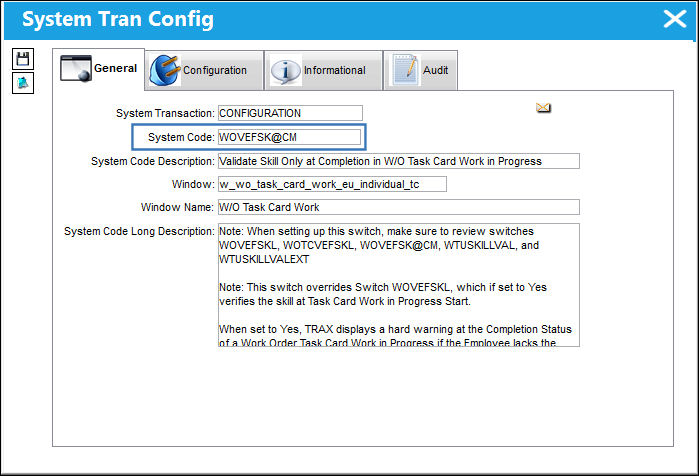Click the System Transaction field CONFIGURATION

tap(290, 113)
